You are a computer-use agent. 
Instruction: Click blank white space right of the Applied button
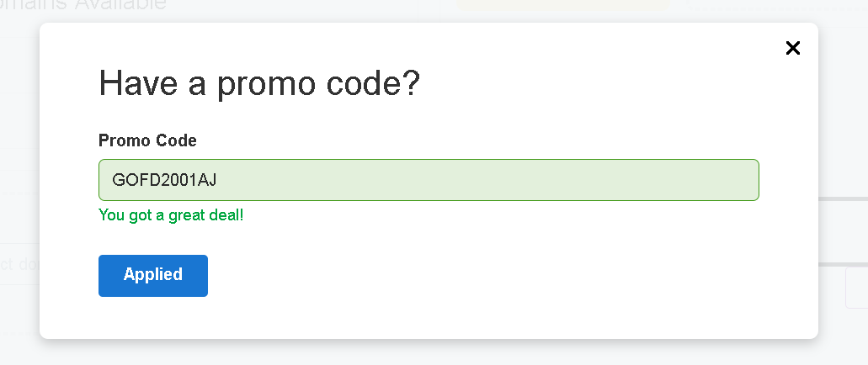(463, 276)
